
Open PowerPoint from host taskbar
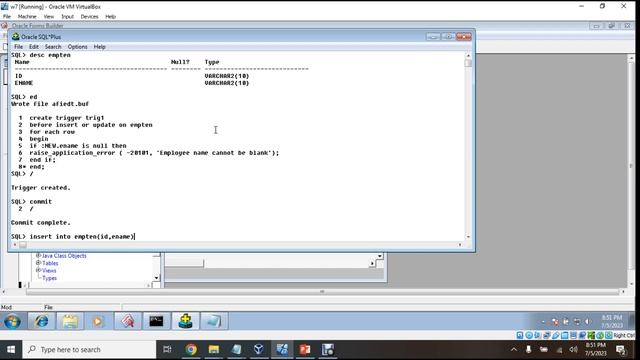304,349
